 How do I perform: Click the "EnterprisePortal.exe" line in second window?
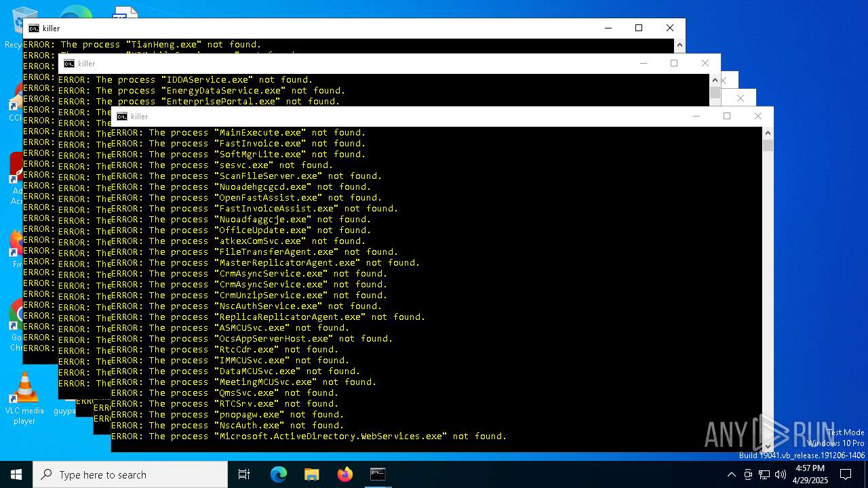point(199,102)
